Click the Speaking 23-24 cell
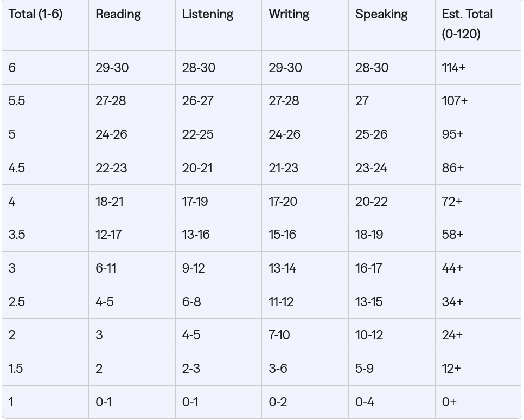Viewport: 524px width, 420px height. coord(371,168)
